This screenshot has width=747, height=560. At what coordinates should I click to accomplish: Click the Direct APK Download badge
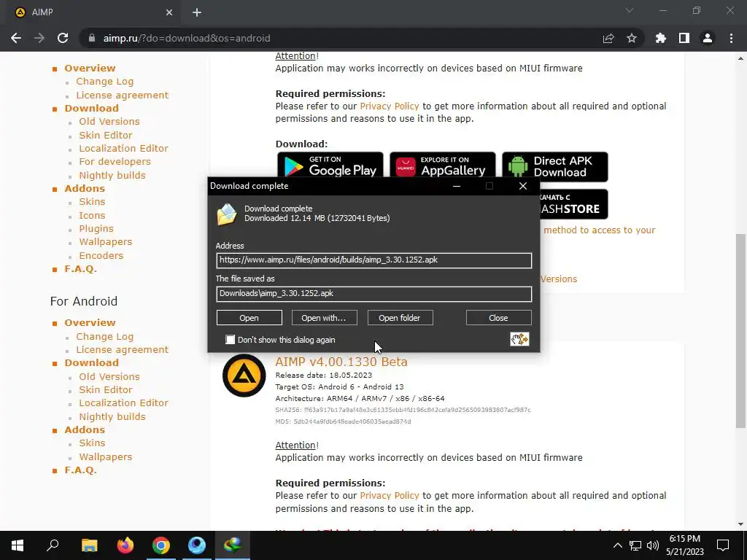pyautogui.click(x=555, y=167)
